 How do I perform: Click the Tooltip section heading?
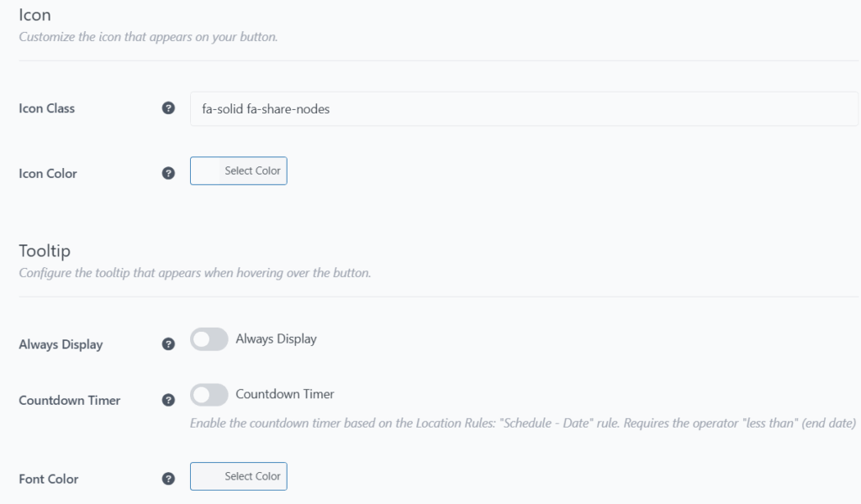coord(45,250)
